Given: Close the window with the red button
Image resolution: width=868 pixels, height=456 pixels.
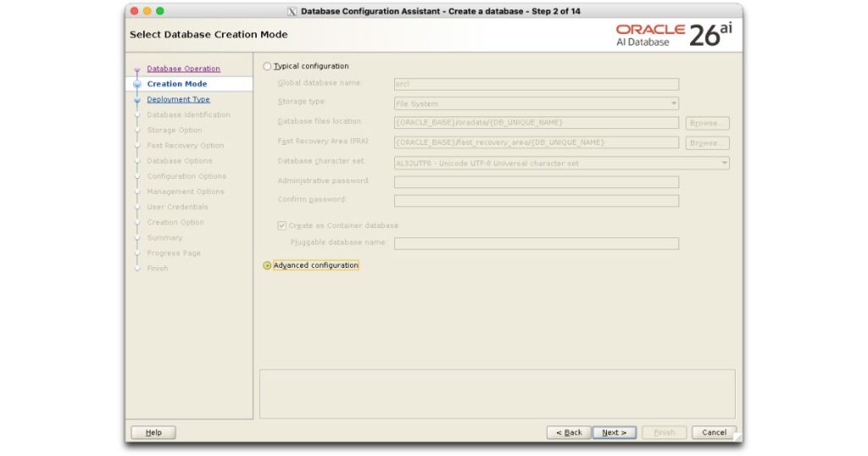Looking at the screenshot, I should point(134,11).
